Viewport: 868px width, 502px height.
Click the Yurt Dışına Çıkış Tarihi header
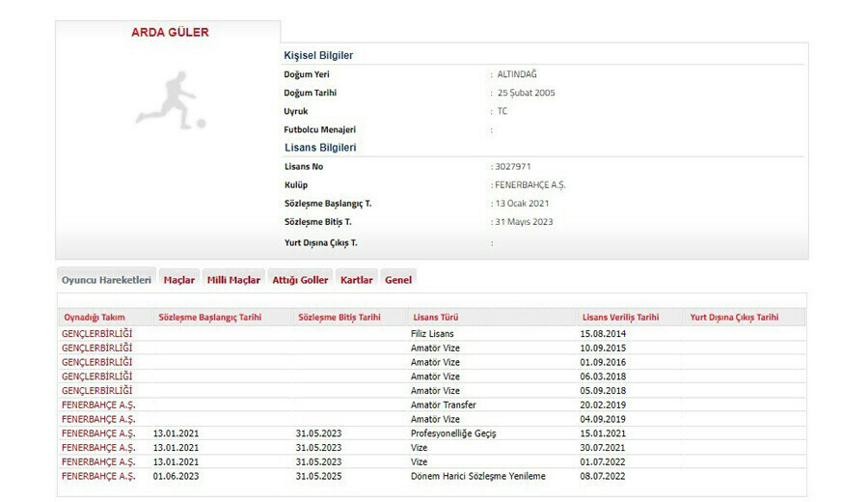734,317
